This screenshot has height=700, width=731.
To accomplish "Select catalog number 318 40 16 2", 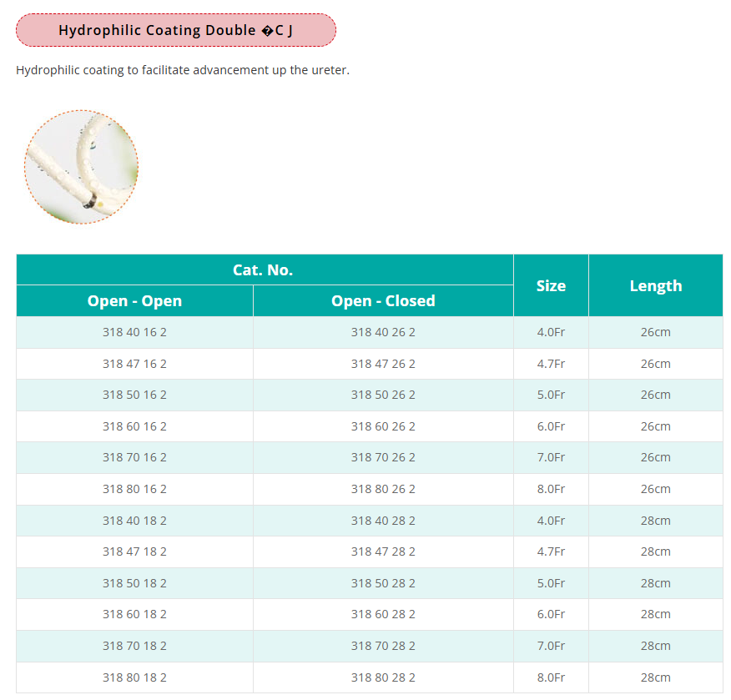I will tap(134, 332).
